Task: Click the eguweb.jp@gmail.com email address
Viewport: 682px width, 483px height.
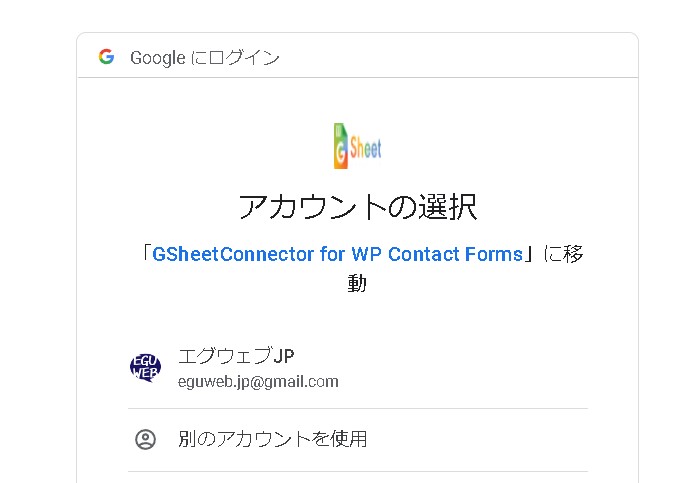Action: [258, 381]
